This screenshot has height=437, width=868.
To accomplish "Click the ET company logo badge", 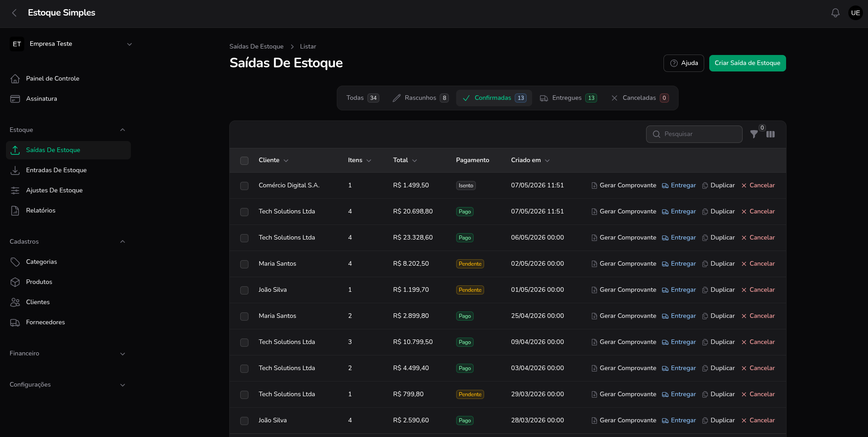I will pos(17,44).
